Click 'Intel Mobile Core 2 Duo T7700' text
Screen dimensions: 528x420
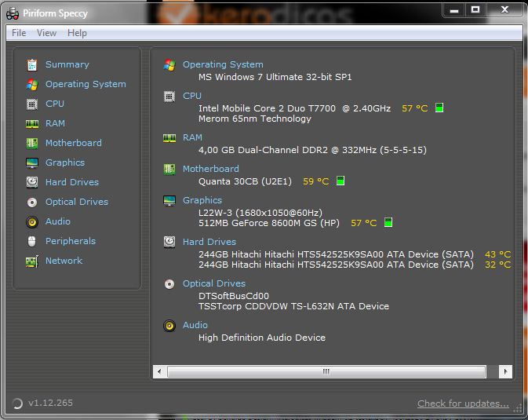267,108
